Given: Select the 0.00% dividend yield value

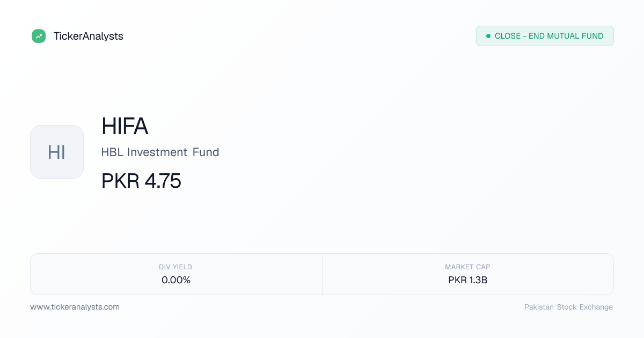Looking at the screenshot, I should pyautogui.click(x=176, y=280).
